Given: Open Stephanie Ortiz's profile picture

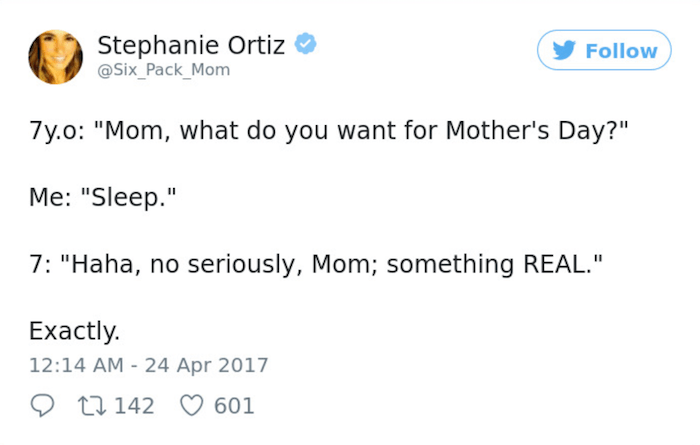Looking at the screenshot, I should (x=55, y=57).
